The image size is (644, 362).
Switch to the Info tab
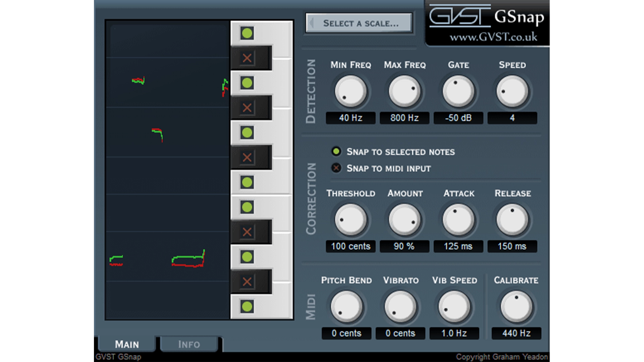point(189,344)
